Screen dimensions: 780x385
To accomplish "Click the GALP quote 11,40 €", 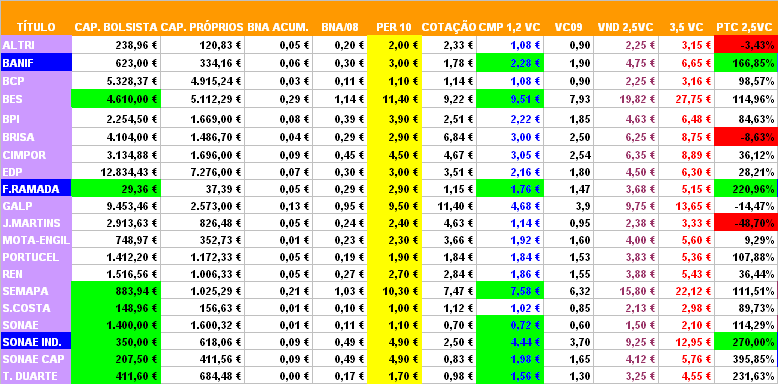I will (449, 206).
